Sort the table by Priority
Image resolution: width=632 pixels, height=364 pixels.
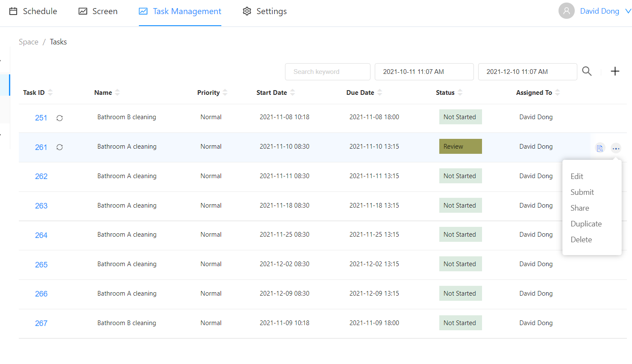point(225,92)
